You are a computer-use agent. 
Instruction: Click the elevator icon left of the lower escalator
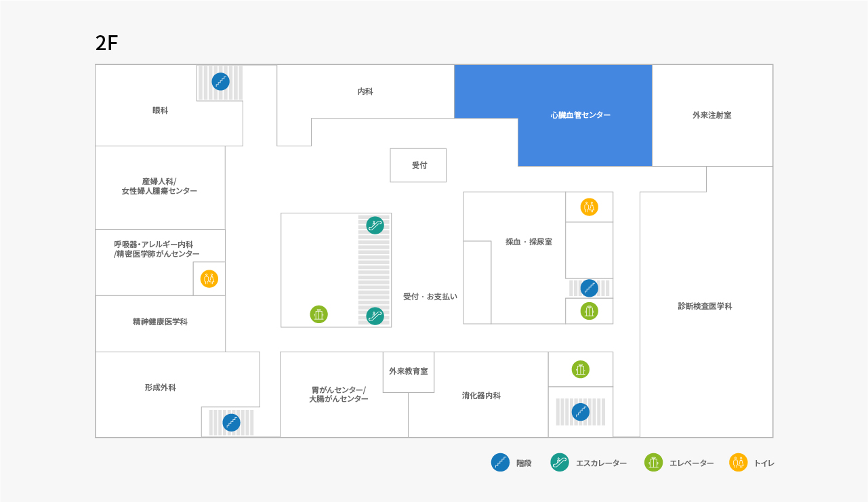319,314
